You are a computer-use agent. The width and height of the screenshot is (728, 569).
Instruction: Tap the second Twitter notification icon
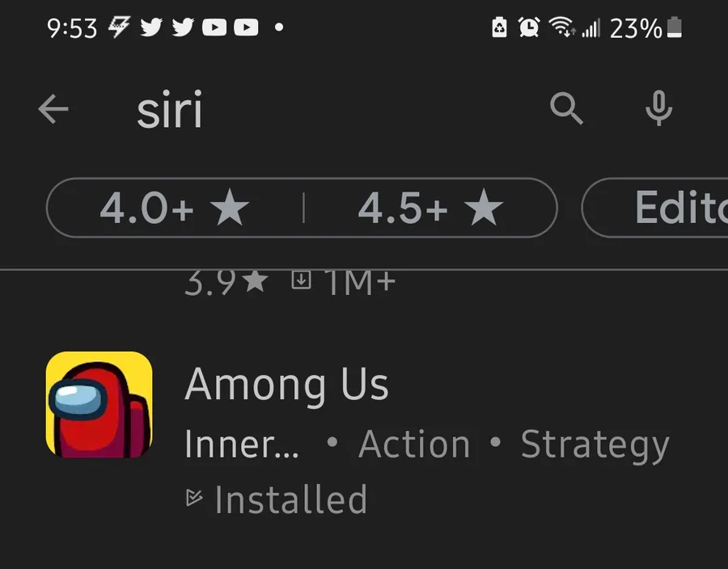click(183, 27)
